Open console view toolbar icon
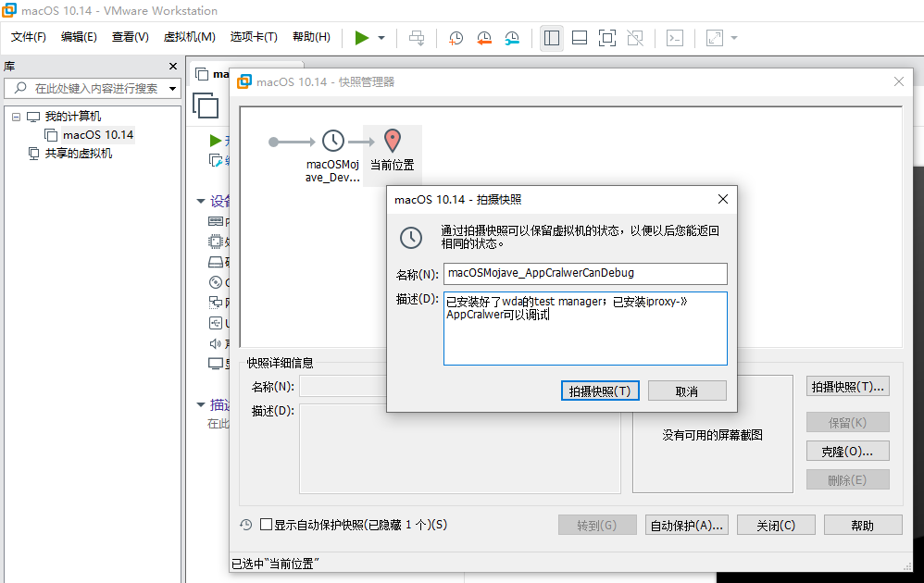Image resolution: width=924 pixels, height=583 pixels. tap(675, 38)
